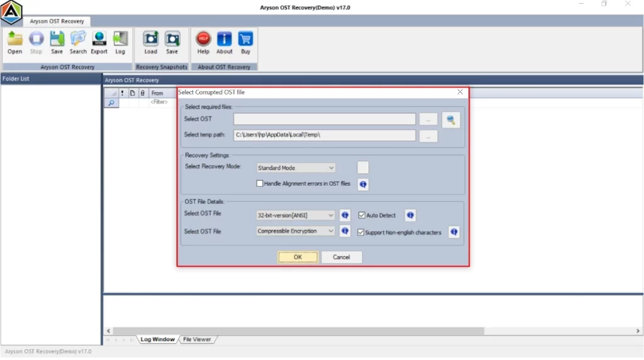
Task: Click the document type column header icon
Action: click(x=132, y=93)
